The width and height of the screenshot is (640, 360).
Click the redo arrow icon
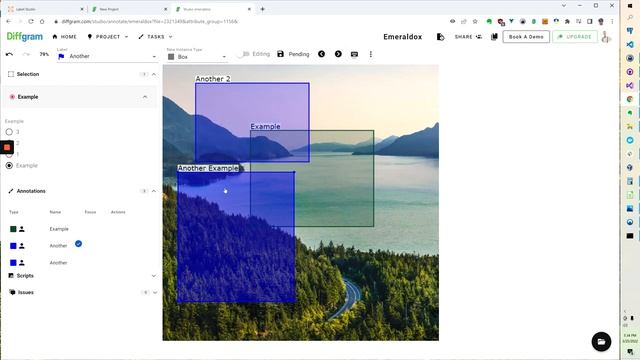26,54
